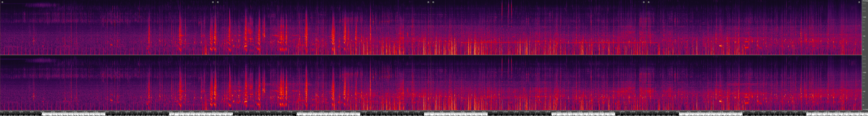The image size is (868, 116).
Task: Grab the first clip's fade-in handle
Action: pos(2,2)
